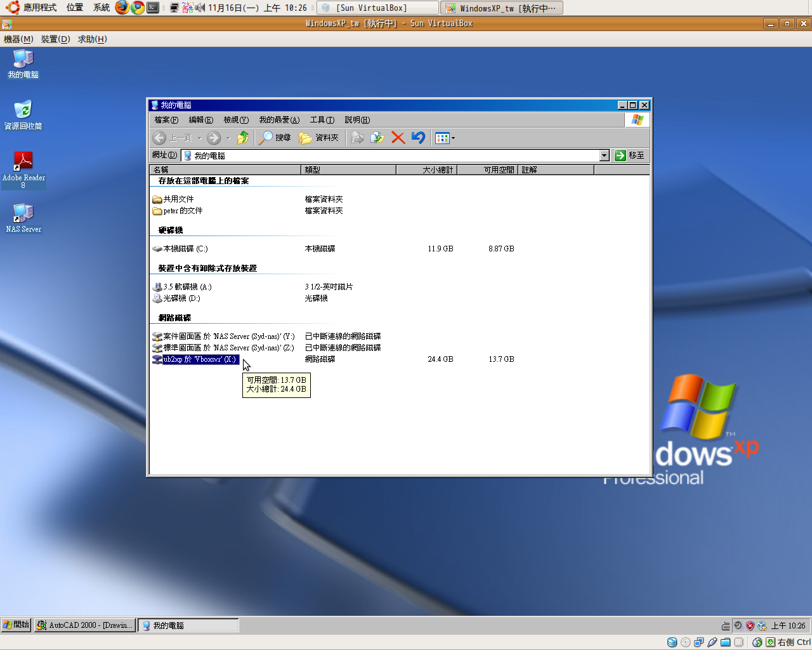Launch Firefox from the top panel
Screen dimensions: 812x650
pyautogui.click(x=122, y=8)
